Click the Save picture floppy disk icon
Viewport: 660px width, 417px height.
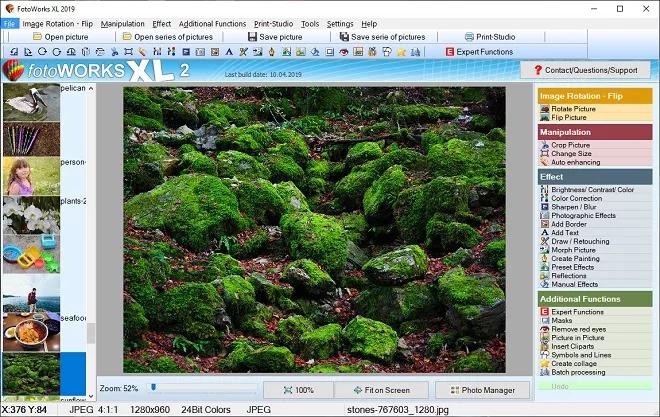252,37
